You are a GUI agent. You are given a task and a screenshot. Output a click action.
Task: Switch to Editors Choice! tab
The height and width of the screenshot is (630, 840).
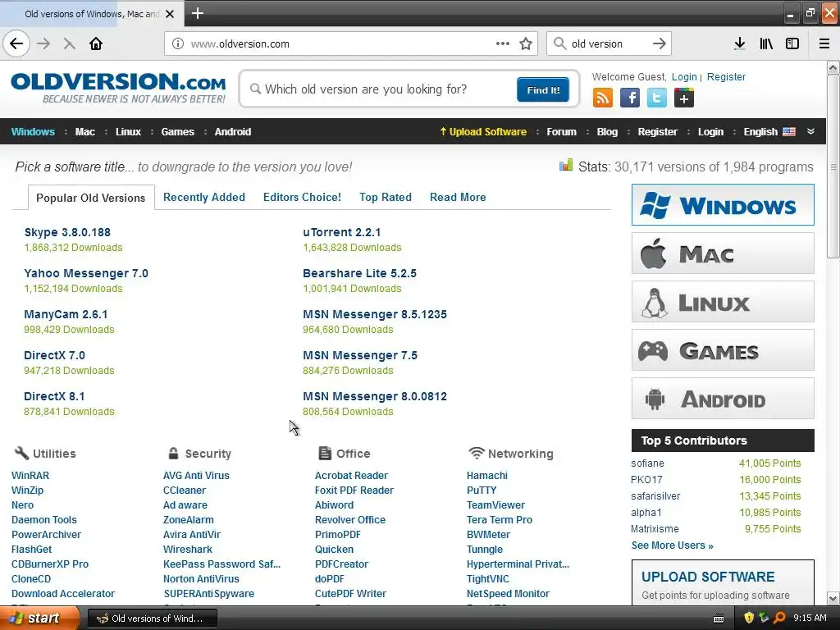(302, 197)
